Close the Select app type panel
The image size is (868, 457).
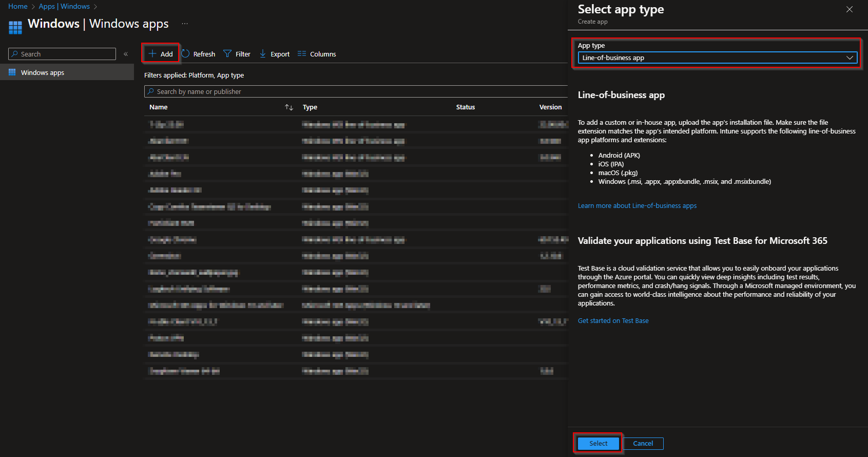tap(850, 9)
